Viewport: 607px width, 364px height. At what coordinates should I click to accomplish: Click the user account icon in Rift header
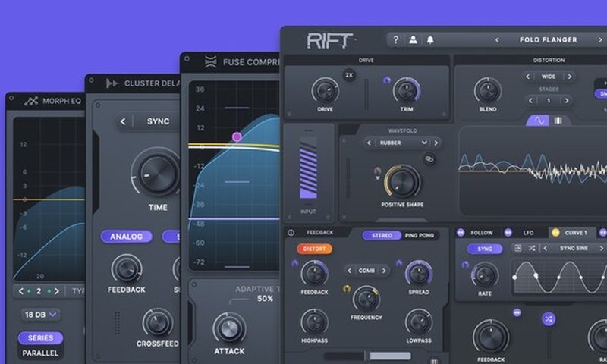(x=412, y=40)
